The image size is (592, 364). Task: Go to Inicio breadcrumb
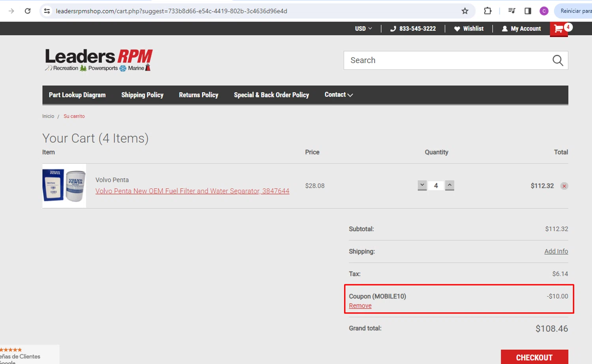coord(48,116)
